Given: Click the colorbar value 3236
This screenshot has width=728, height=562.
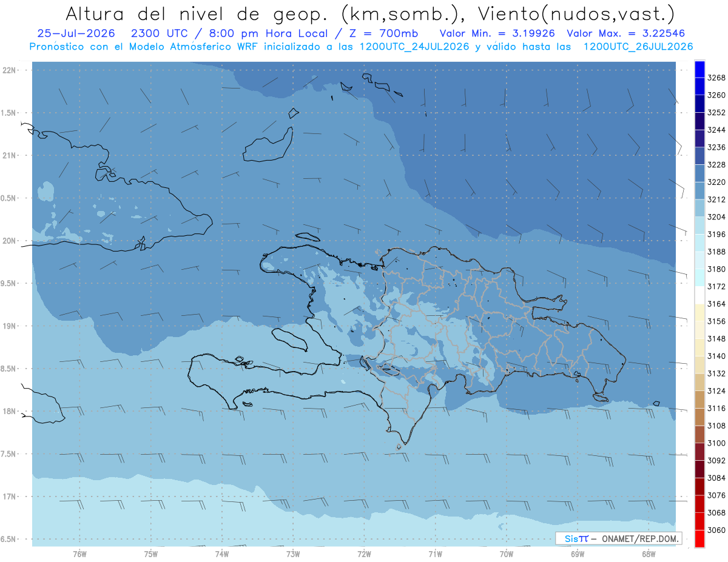Looking at the screenshot, I should coord(716,147).
